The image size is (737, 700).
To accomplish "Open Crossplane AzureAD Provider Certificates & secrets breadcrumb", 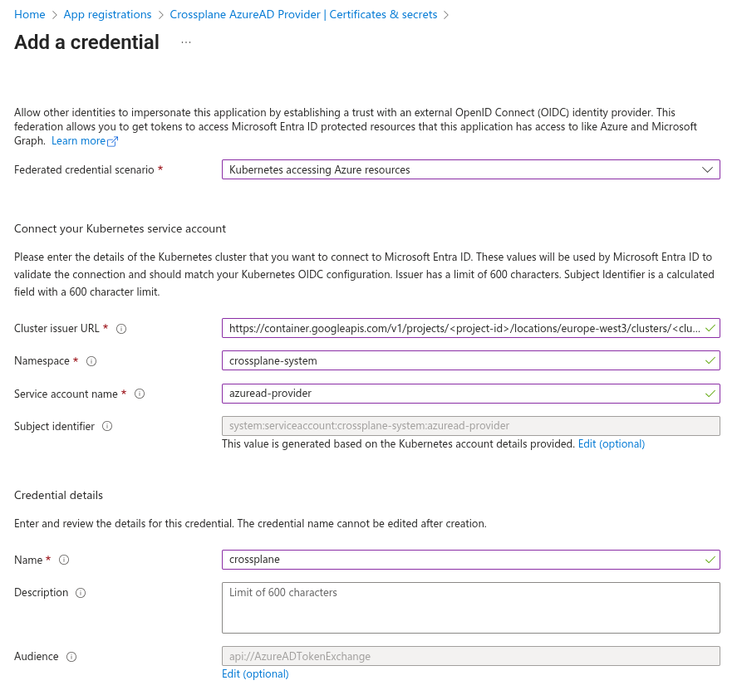I will point(303,15).
